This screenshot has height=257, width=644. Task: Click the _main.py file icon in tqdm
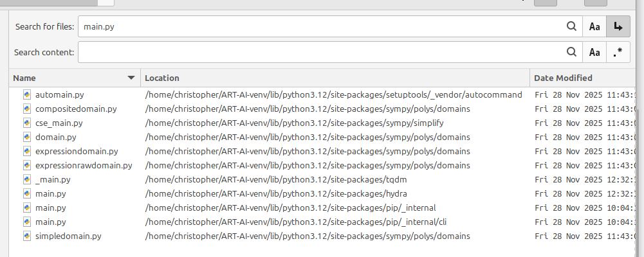(x=27, y=179)
